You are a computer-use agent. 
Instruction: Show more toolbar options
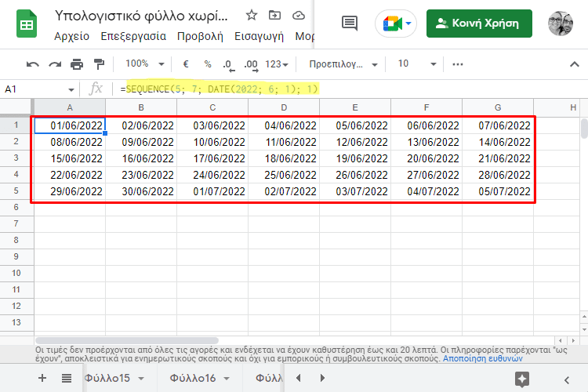click(458, 64)
